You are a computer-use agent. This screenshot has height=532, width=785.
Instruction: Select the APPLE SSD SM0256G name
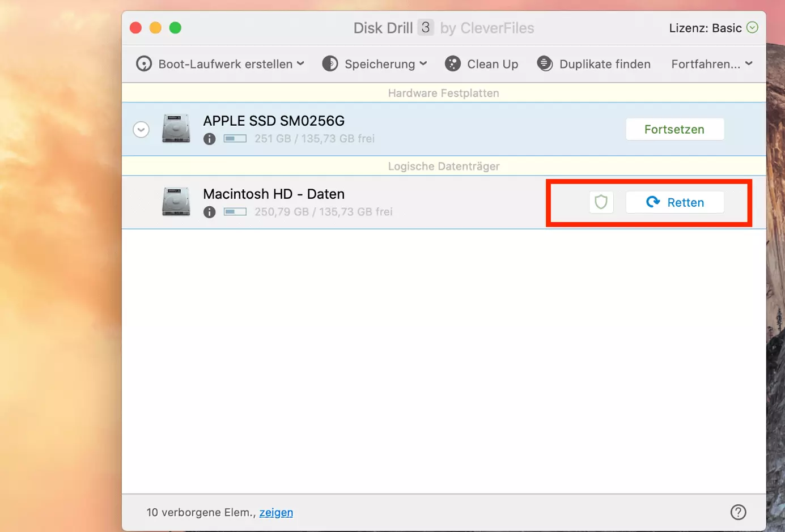tap(274, 121)
